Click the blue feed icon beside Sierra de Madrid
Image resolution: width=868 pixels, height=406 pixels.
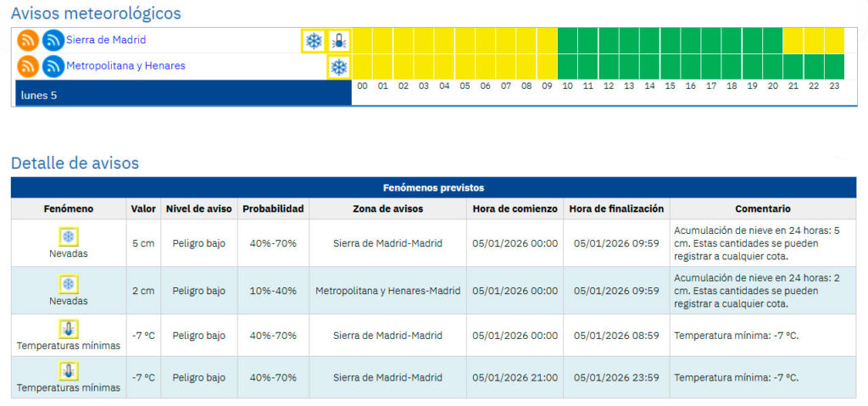[53, 40]
